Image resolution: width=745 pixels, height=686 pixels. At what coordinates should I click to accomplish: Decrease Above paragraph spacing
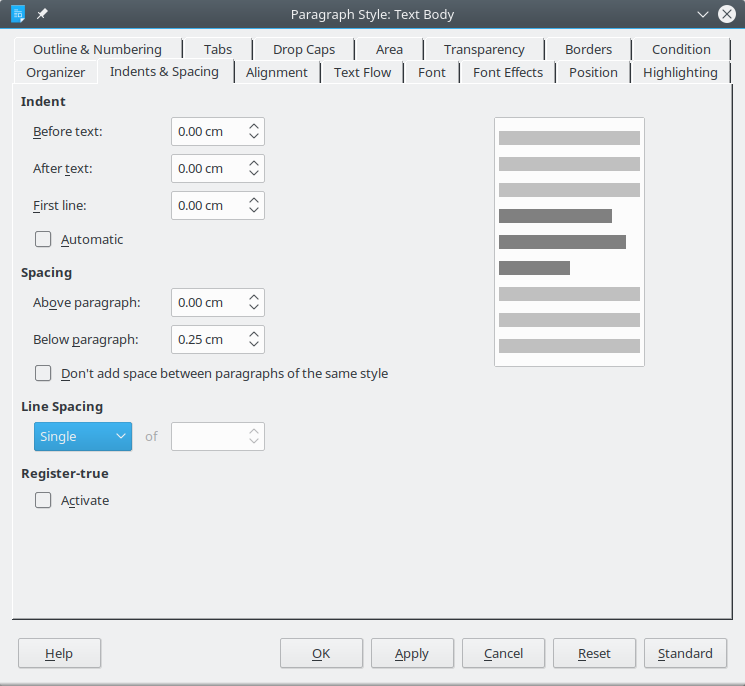[x=254, y=308]
